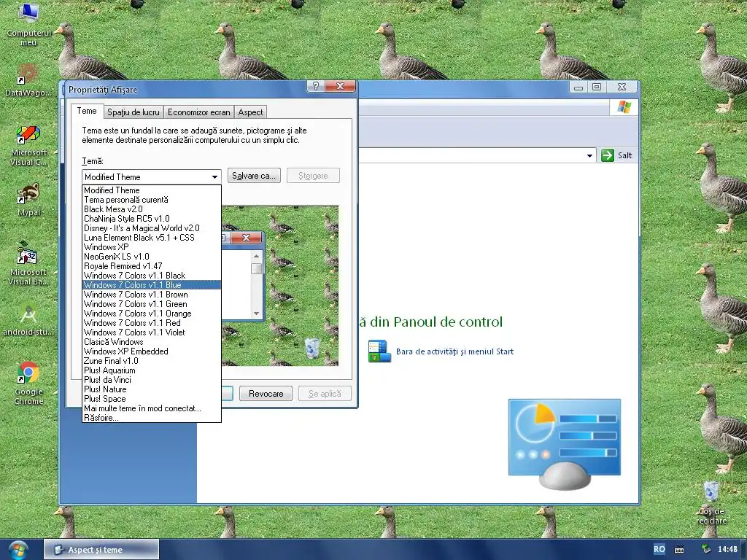Click the keyboard icon in system tray

click(679, 550)
